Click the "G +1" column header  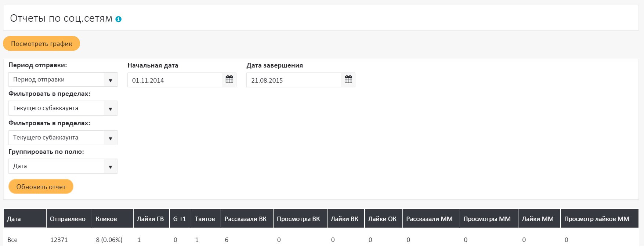pyautogui.click(x=180, y=219)
